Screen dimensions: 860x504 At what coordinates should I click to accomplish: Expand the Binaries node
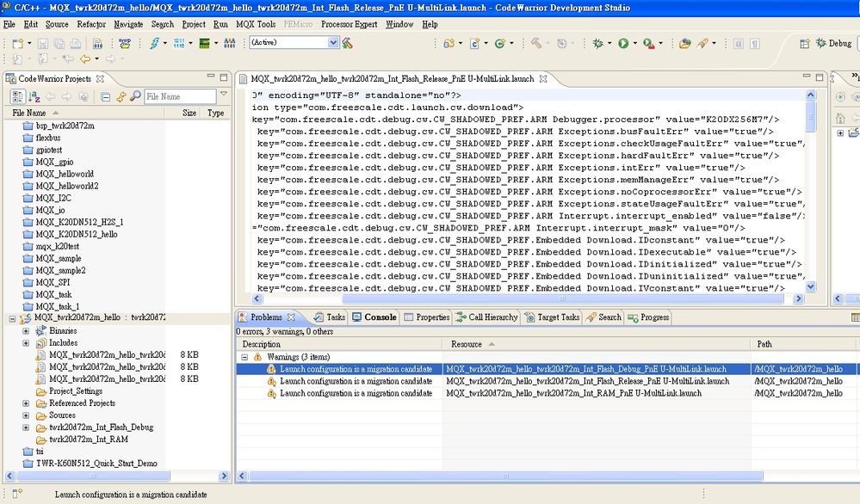click(x=26, y=331)
